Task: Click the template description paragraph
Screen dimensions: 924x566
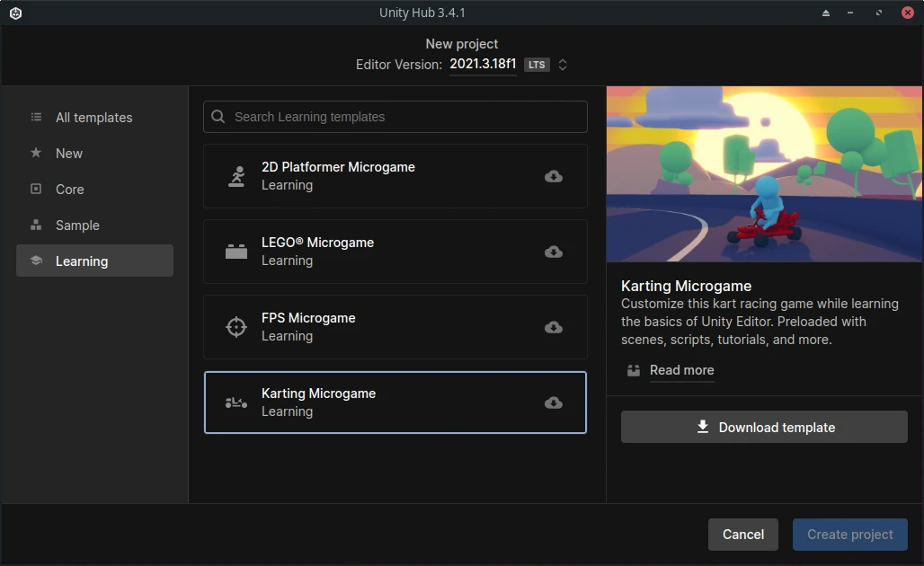Action: click(x=760, y=322)
